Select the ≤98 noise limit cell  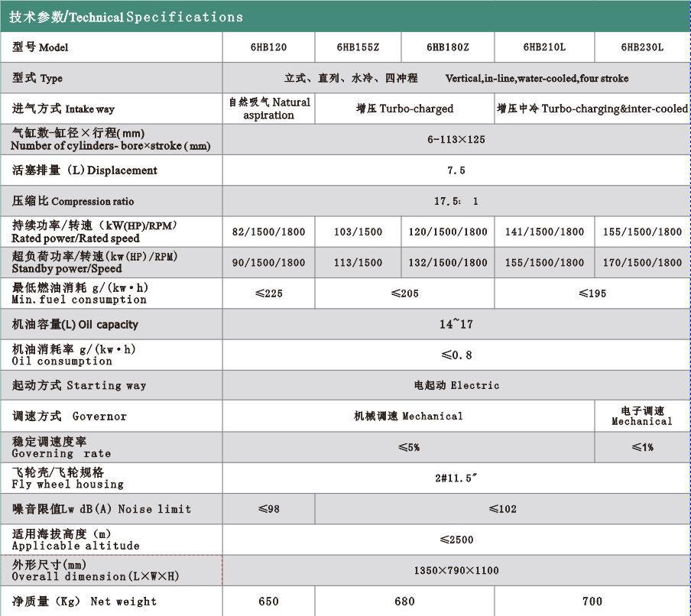[x=268, y=509]
